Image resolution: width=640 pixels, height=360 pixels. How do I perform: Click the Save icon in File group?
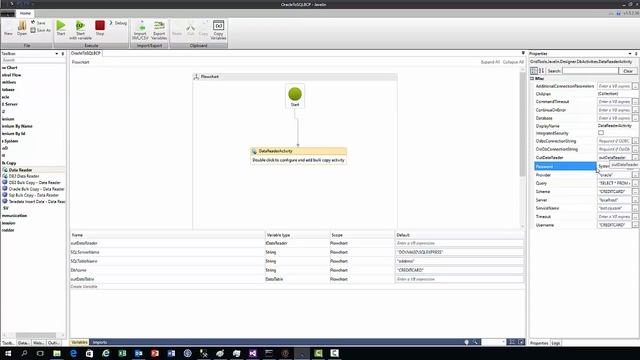pos(38,23)
